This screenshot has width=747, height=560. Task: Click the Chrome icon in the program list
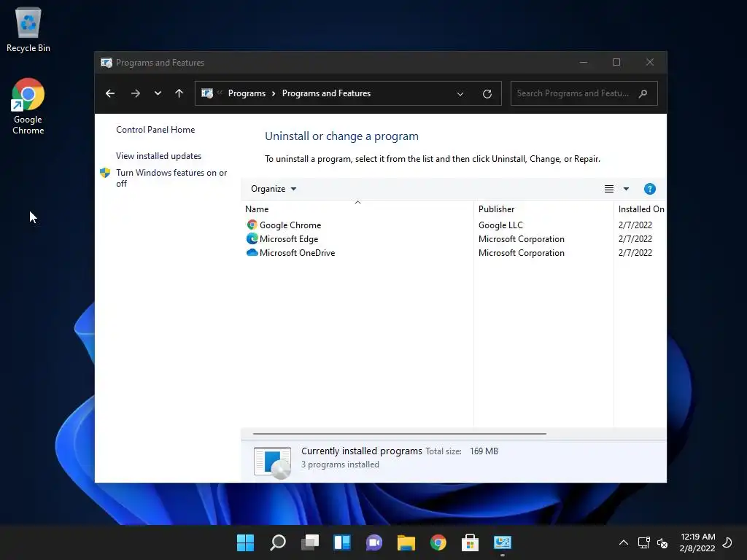[x=252, y=225]
